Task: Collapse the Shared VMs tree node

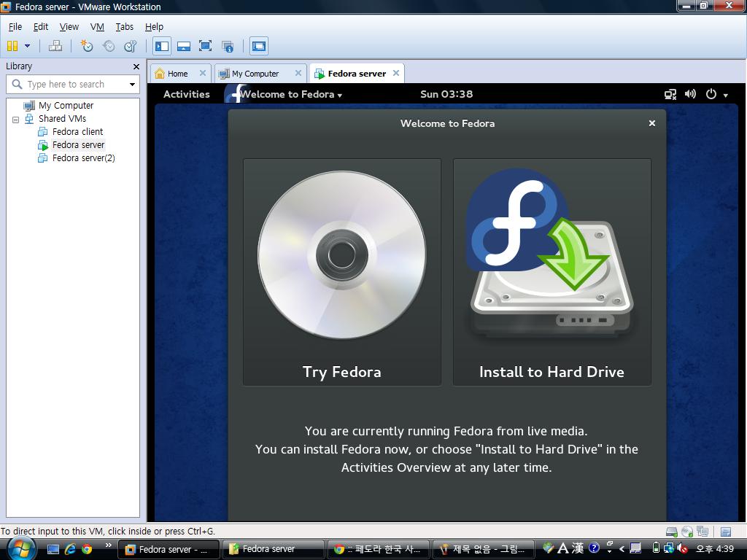Action: click(16, 119)
